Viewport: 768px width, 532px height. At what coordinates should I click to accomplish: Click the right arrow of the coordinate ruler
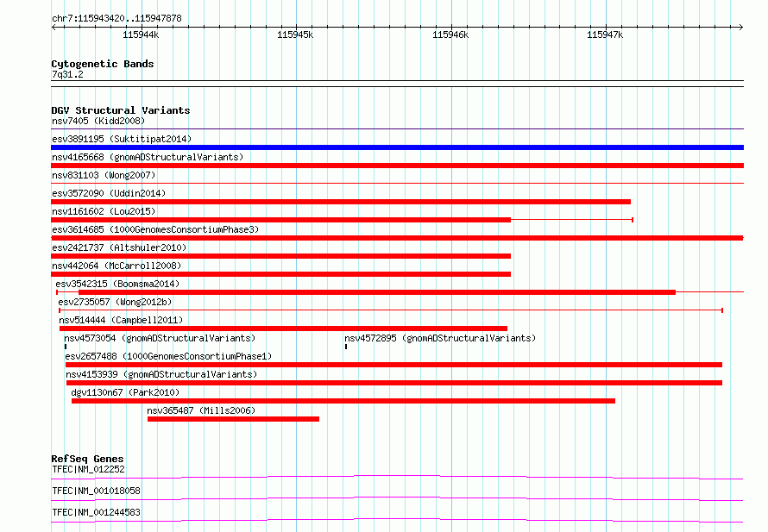click(740, 28)
